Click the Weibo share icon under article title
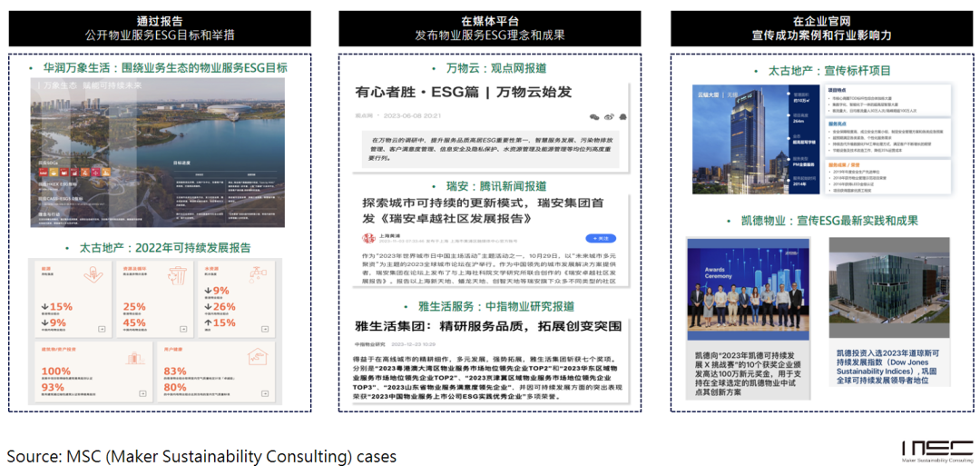This screenshot has width=980, height=466. pos(609,116)
